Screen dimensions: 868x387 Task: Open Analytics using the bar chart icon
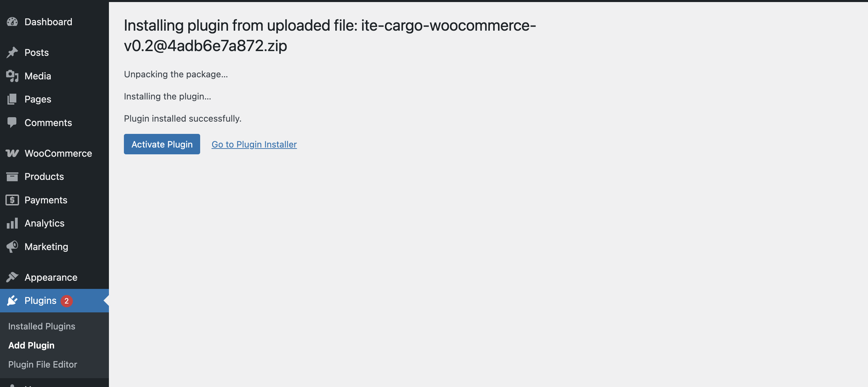(12, 223)
